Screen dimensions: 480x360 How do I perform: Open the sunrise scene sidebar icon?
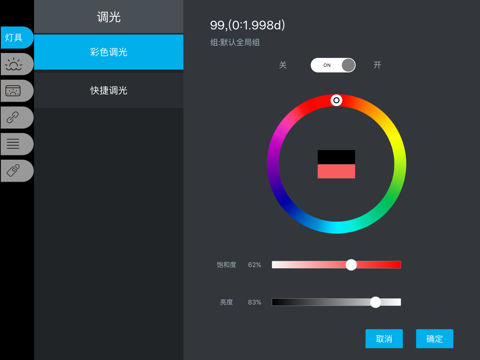tap(16, 64)
